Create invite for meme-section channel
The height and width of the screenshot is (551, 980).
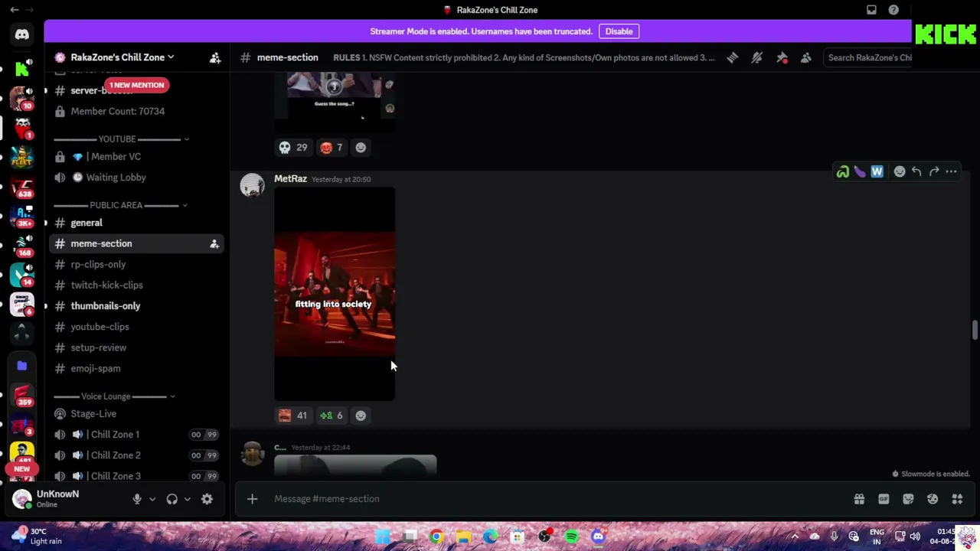click(214, 243)
